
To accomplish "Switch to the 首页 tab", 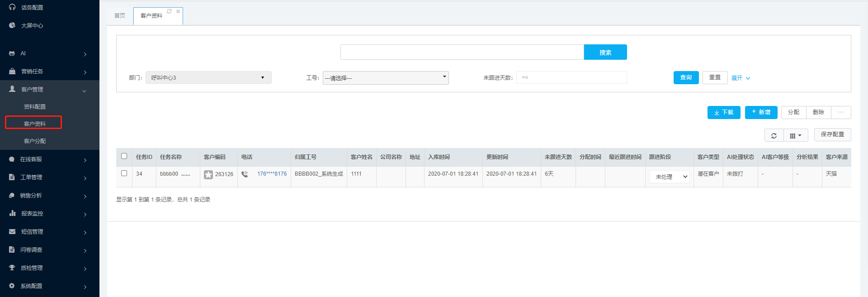I will [x=120, y=16].
